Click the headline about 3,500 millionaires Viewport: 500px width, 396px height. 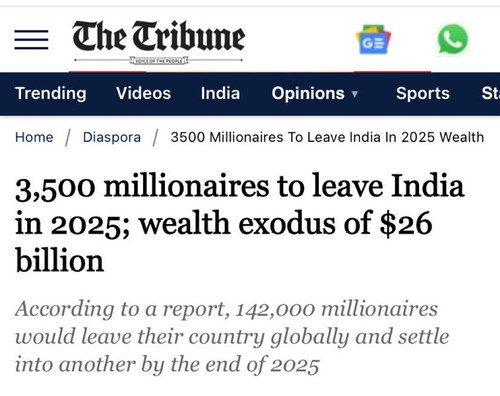(x=240, y=222)
